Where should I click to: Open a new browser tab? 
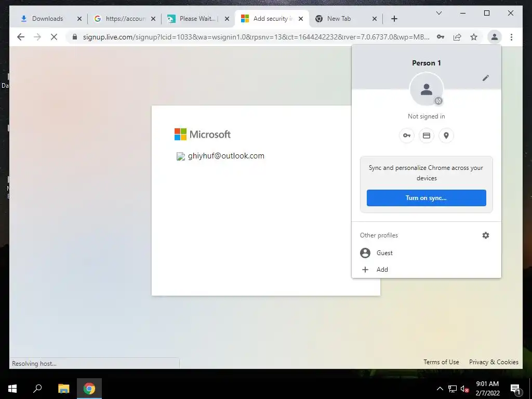tap(394, 19)
